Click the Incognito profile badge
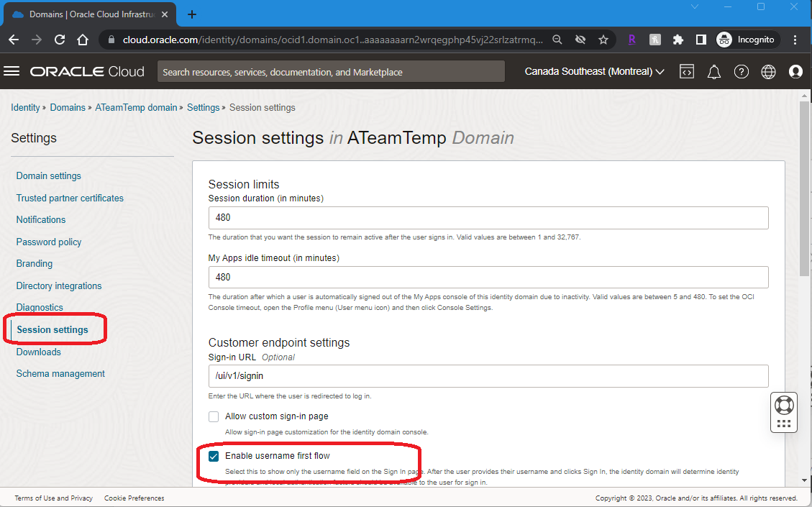This screenshot has width=812, height=507. click(x=747, y=40)
